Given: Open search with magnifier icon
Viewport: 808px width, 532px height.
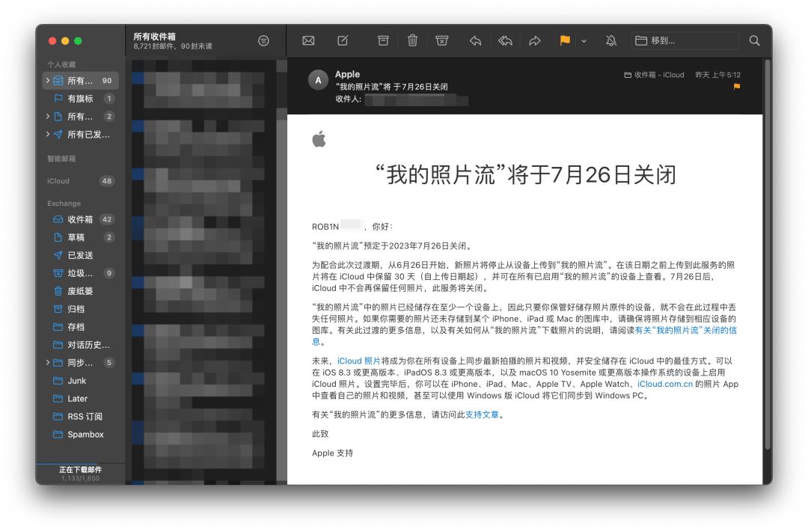Looking at the screenshot, I should point(754,40).
